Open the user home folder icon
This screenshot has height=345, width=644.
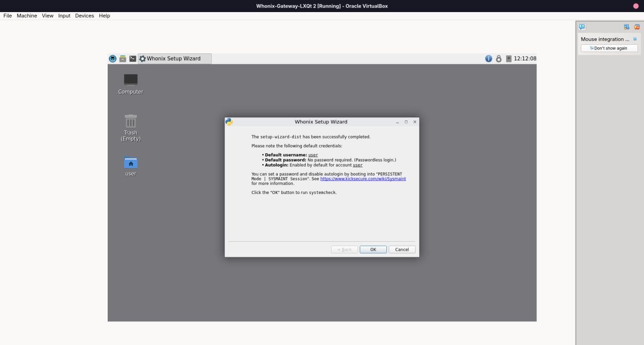pyautogui.click(x=131, y=166)
